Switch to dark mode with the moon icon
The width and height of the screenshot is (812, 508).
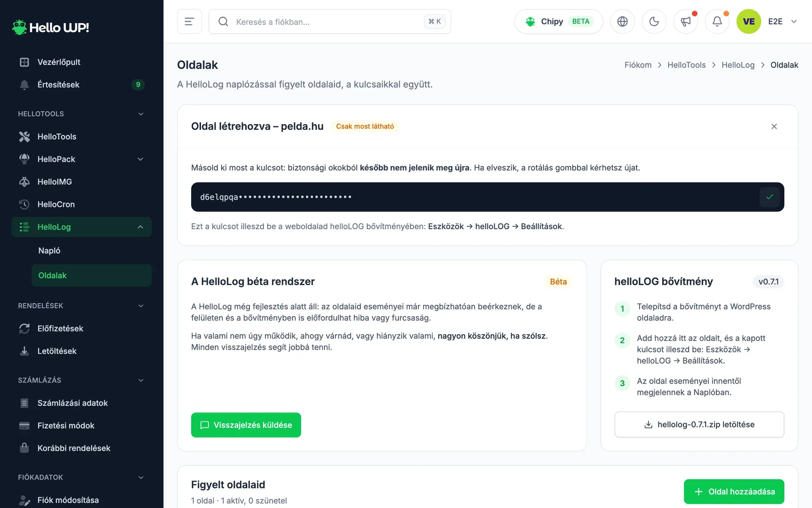coord(654,22)
